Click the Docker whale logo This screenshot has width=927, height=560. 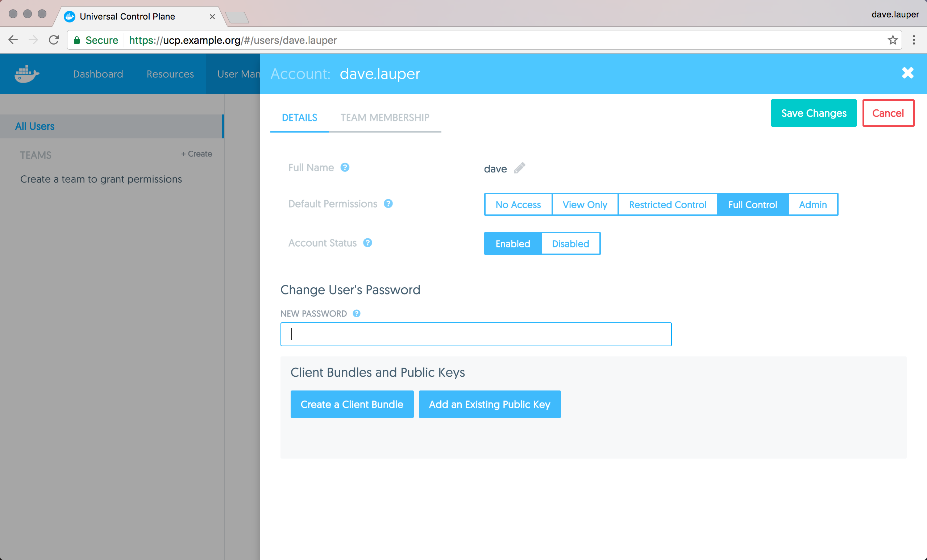tap(27, 74)
